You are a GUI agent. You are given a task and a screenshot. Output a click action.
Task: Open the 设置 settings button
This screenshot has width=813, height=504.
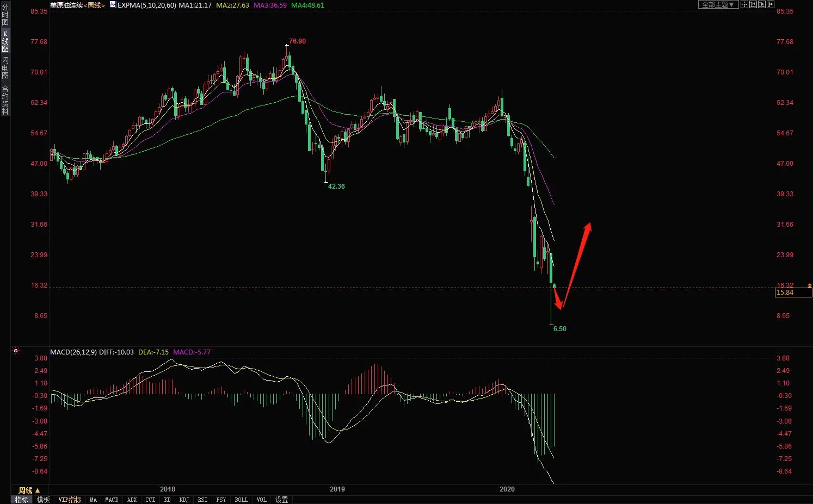click(x=281, y=500)
